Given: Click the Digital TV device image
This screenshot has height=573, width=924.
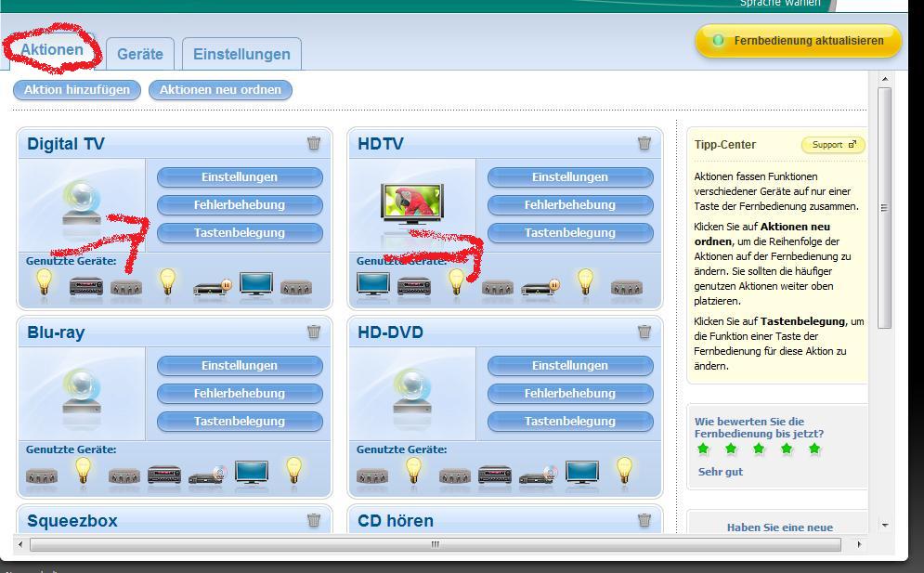Looking at the screenshot, I should coord(81,203).
